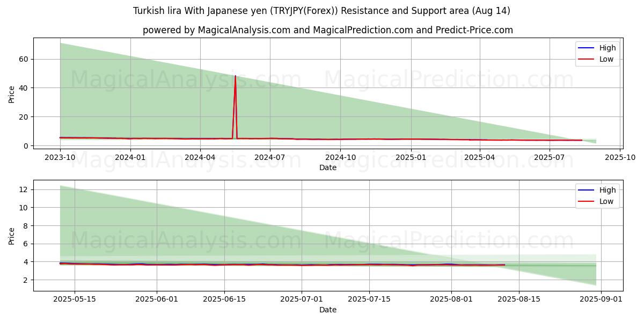The image size is (644, 322).
Task: Click the price spike peak near 2024-05
Action: click(x=235, y=76)
